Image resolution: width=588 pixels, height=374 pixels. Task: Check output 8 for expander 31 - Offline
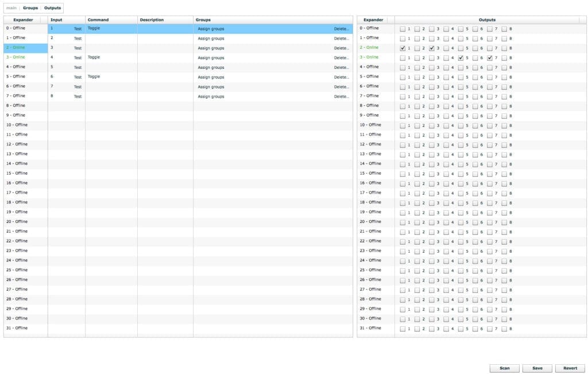[x=504, y=329]
